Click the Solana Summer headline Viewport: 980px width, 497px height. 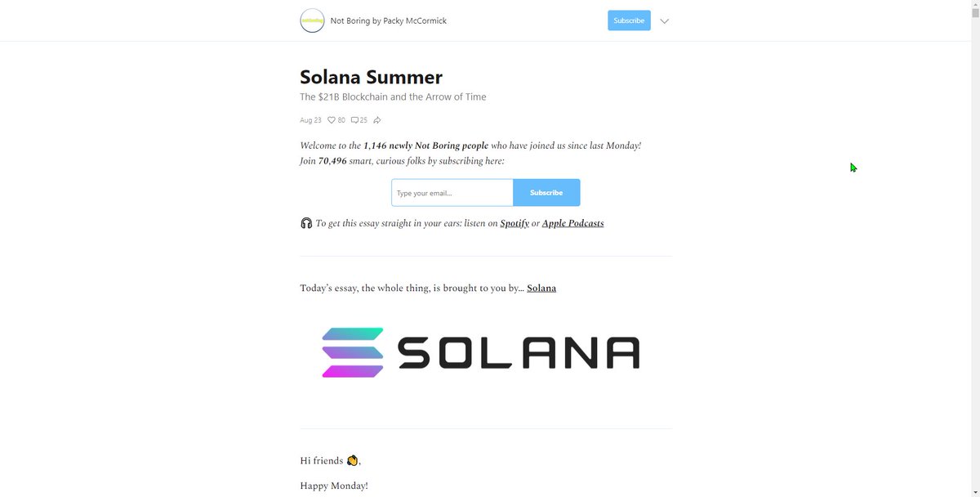point(371,77)
